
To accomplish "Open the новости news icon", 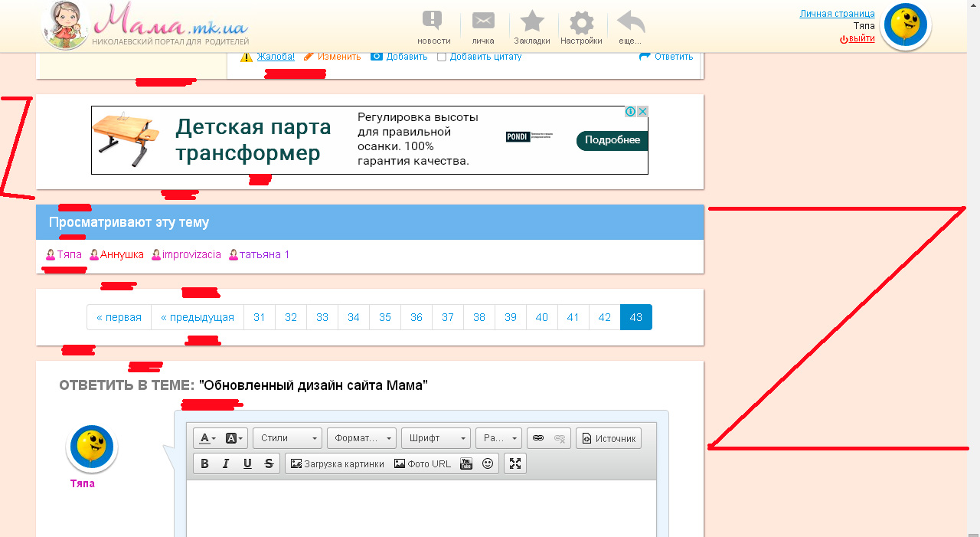I will pyautogui.click(x=433, y=27).
